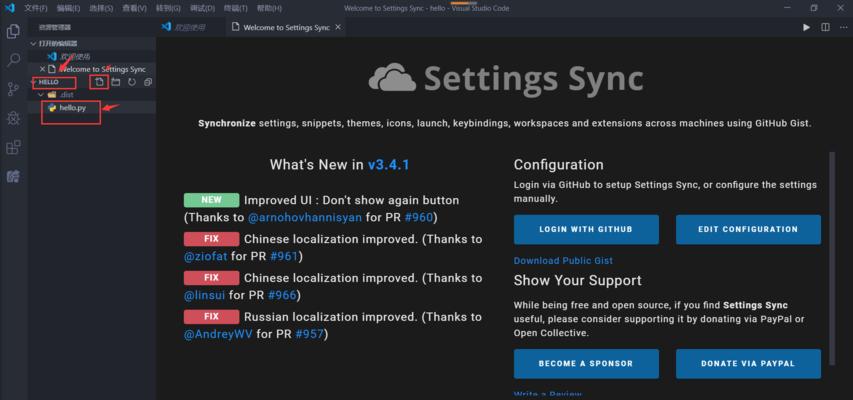
Task: Click the Python icon next to hello.py
Action: click(x=52, y=108)
